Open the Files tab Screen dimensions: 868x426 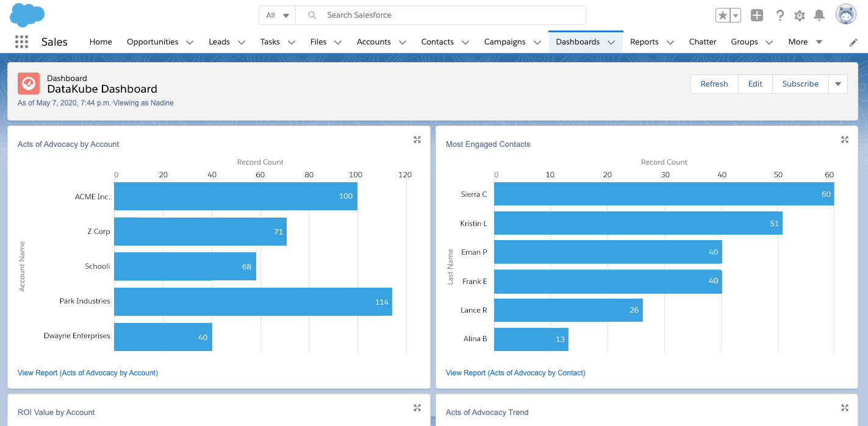(x=318, y=41)
